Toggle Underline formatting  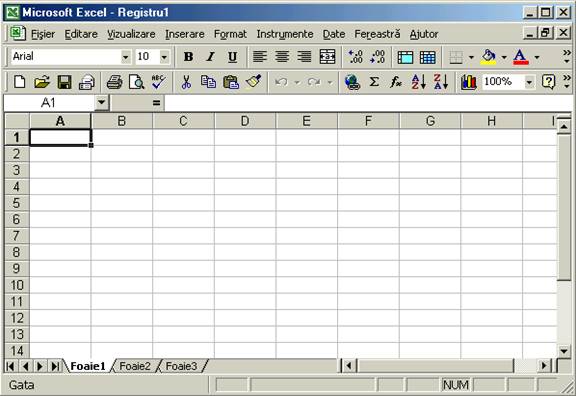[232, 57]
